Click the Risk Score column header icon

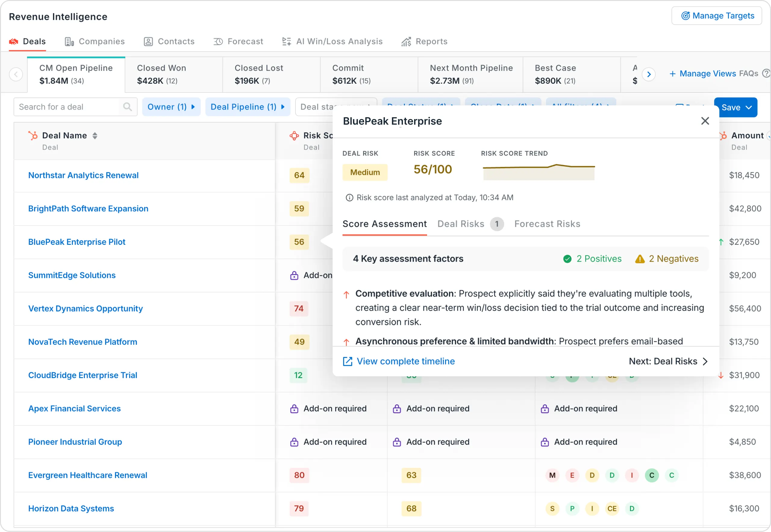tap(294, 136)
